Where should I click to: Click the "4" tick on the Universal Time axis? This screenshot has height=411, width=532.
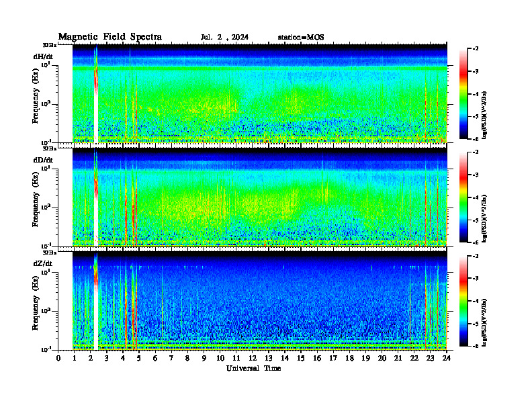pos(123,359)
